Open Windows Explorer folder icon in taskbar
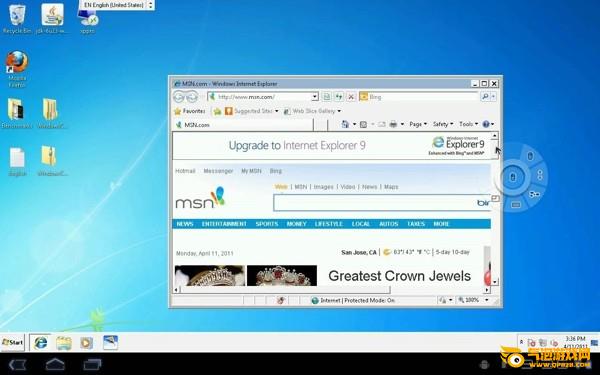Image resolution: width=600 pixels, height=375 pixels. tap(64, 342)
